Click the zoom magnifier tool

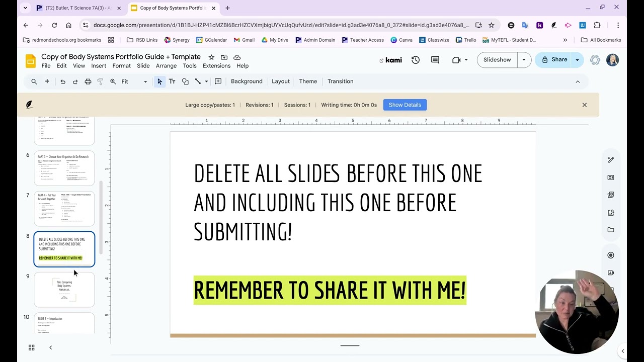(113, 81)
